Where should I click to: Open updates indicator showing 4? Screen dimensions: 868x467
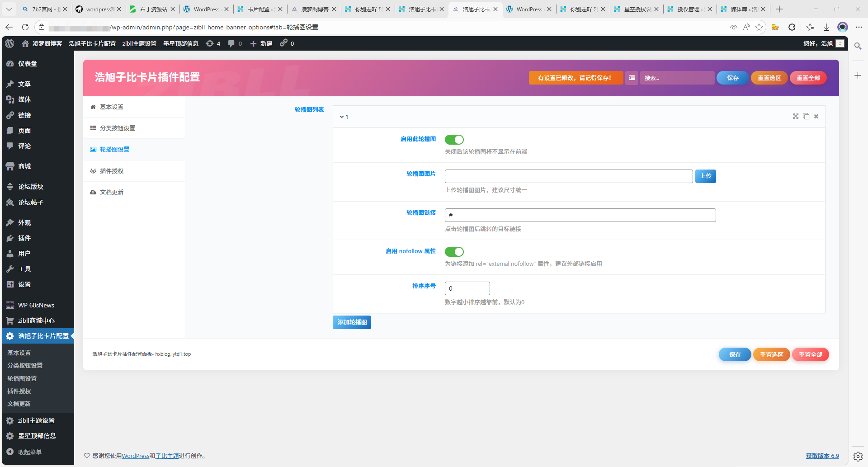click(x=213, y=43)
